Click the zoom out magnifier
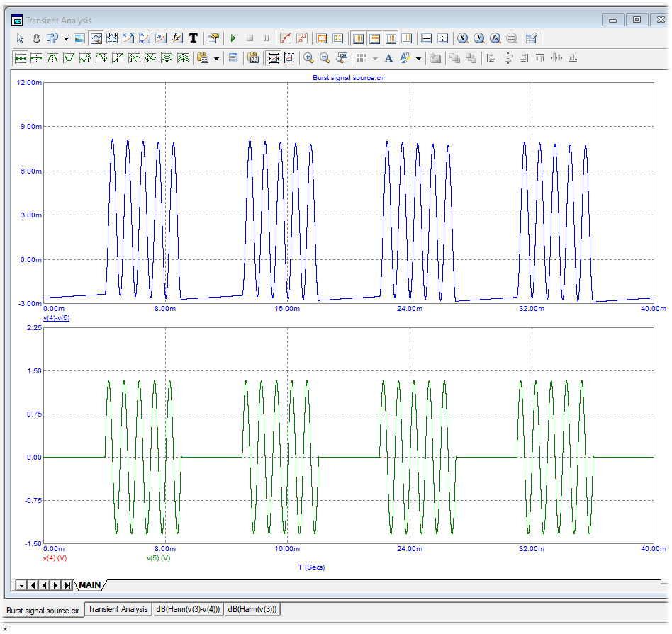Image resolution: width=672 pixels, height=634 pixels. [x=325, y=58]
